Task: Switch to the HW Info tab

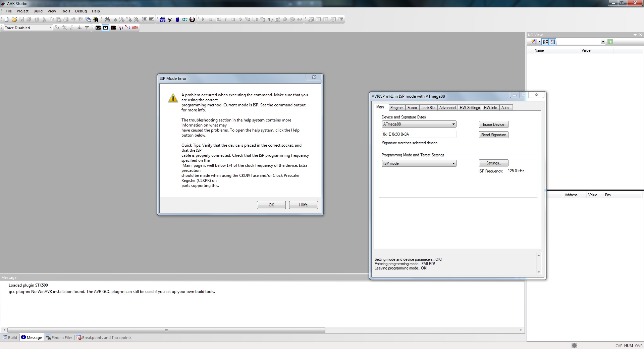Action: point(490,108)
